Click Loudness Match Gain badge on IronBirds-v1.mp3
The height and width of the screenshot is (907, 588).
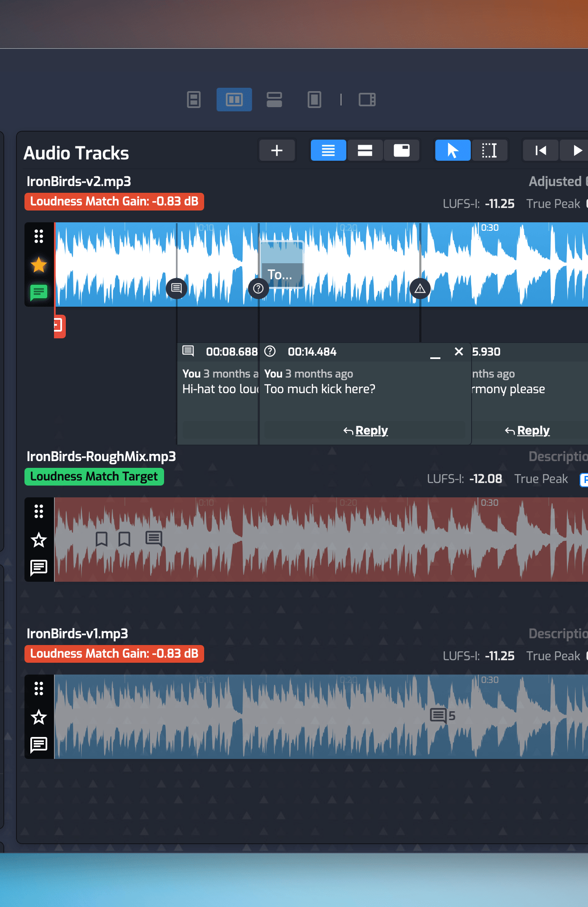click(114, 654)
